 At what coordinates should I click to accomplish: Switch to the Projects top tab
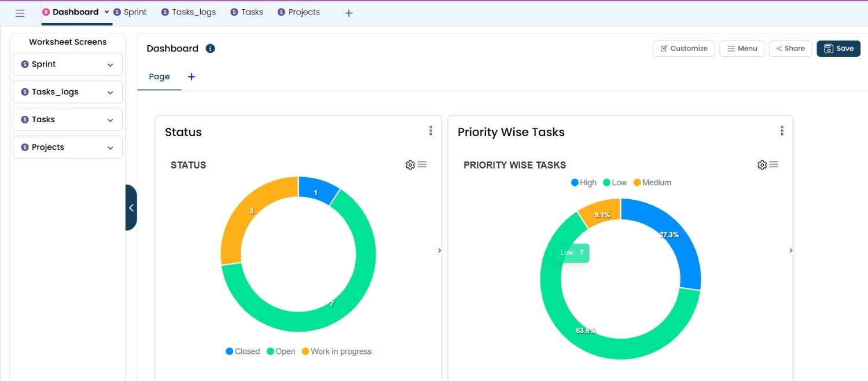299,12
